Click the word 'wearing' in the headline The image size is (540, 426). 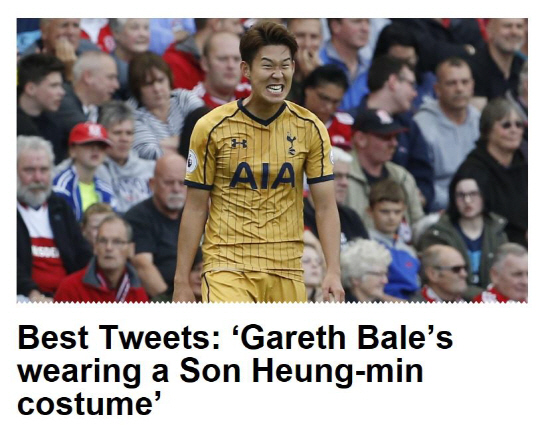tap(79, 373)
